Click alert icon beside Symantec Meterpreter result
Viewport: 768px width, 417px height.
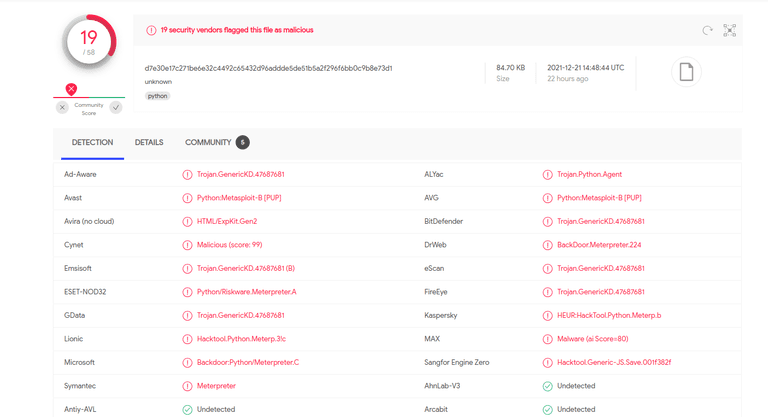click(x=187, y=386)
